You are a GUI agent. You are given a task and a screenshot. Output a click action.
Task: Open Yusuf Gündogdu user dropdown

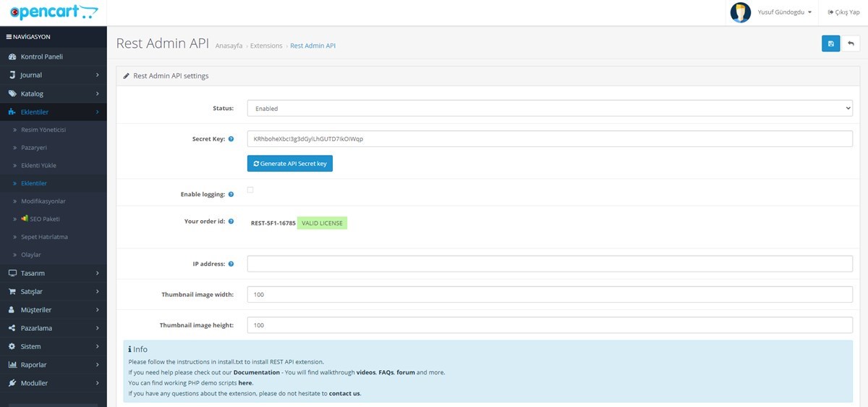(785, 12)
